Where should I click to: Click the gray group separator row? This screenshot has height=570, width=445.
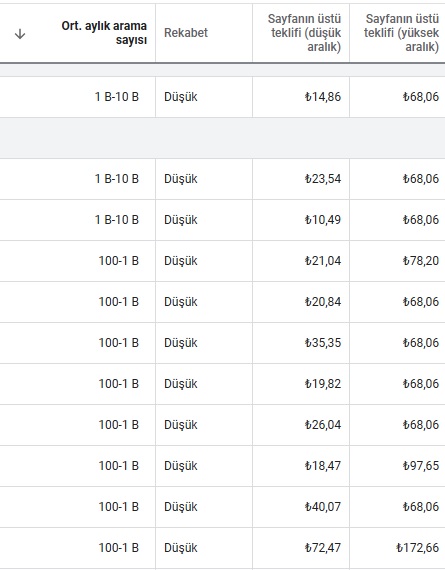coord(222,138)
